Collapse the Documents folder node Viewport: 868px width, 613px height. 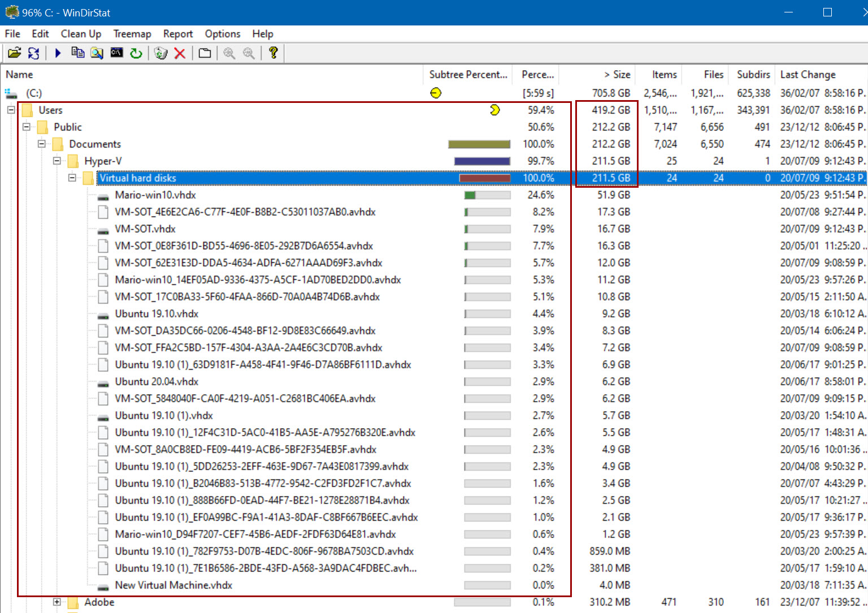click(41, 144)
